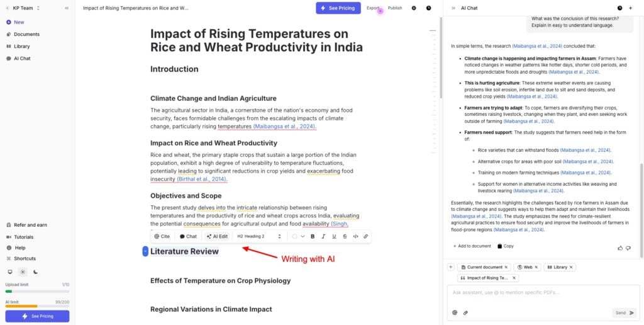
Task: Apply italic formatting to selected heading
Action: pyautogui.click(x=323, y=236)
